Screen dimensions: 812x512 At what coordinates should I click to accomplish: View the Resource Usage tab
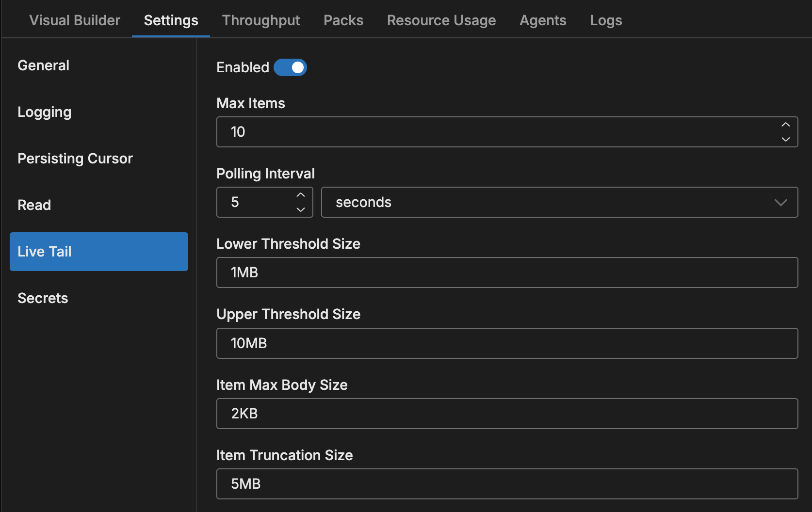[441, 20]
